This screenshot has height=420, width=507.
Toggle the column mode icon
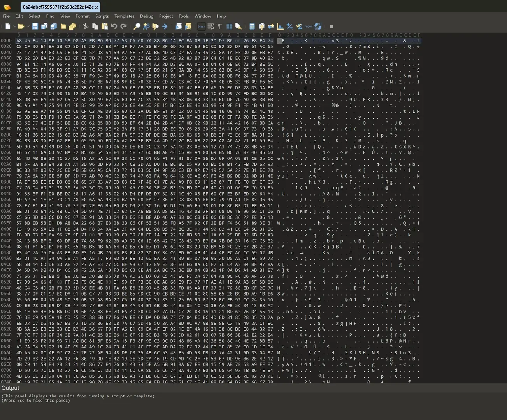(229, 26)
